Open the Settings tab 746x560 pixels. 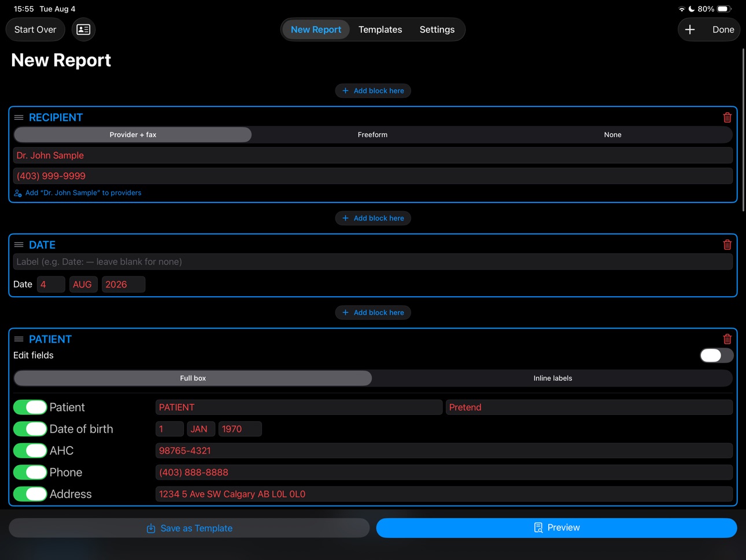437,30
